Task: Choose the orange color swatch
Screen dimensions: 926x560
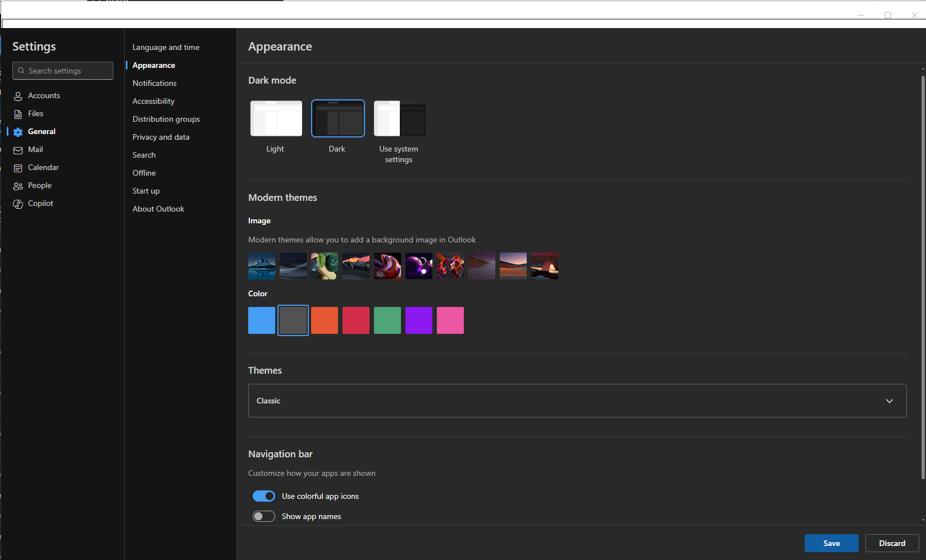Action: pyautogui.click(x=325, y=320)
